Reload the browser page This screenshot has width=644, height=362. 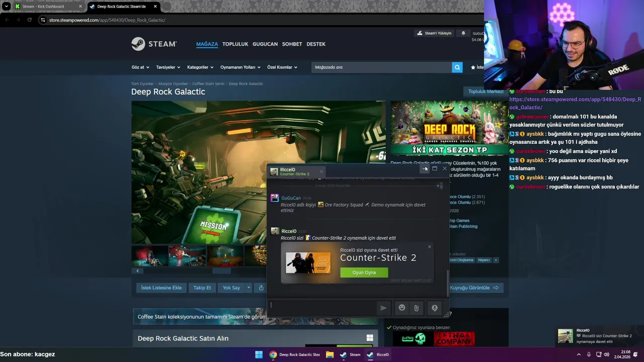pos(30,20)
